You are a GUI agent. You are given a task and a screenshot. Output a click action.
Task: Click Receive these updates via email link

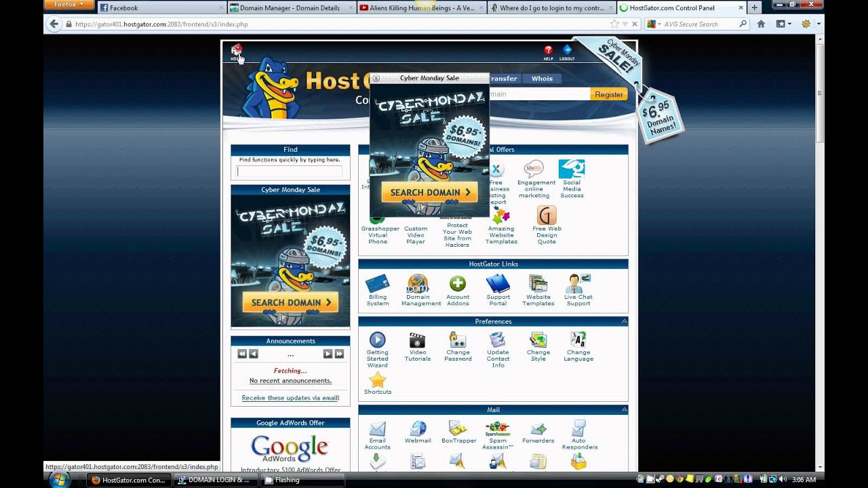click(x=290, y=398)
